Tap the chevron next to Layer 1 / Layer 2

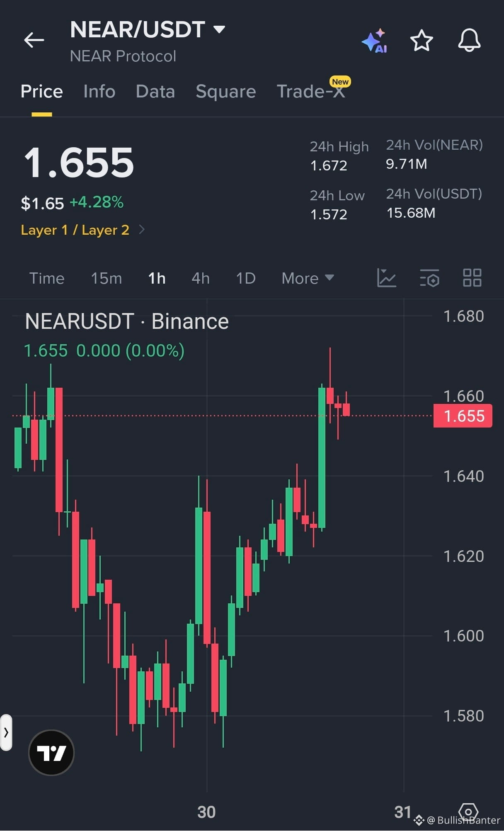click(x=142, y=229)
